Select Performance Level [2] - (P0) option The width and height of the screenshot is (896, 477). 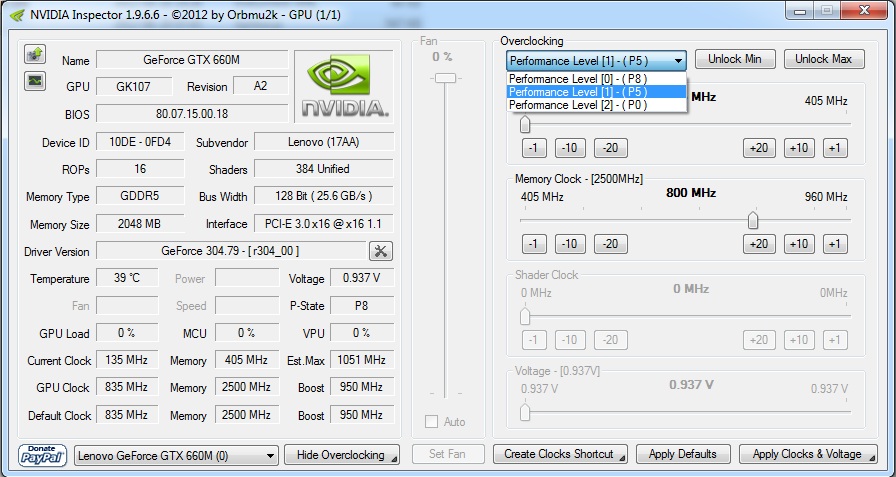coord(596,105)
